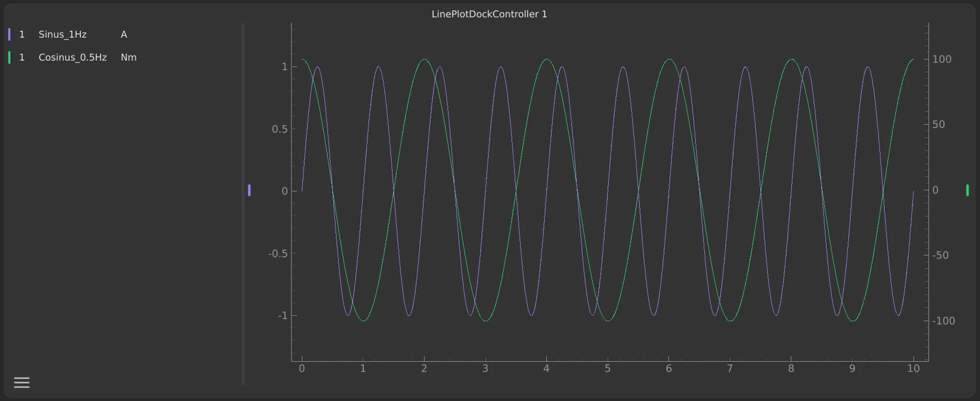Viewport: 980px width, 401px height.
Task: Click the purple color bar beside Sinus_1Hz
Action: click(9, 34)
